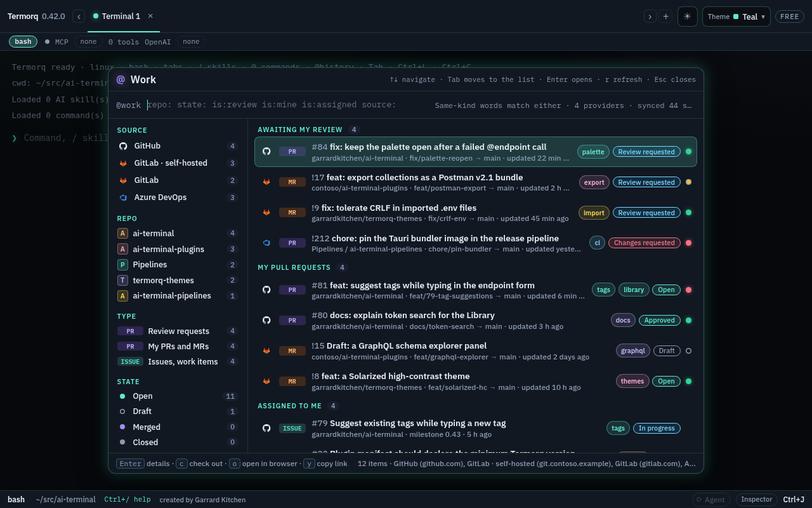Toggle the Draft state filter
Screen dimensions: 812x508
coord(178,411)
